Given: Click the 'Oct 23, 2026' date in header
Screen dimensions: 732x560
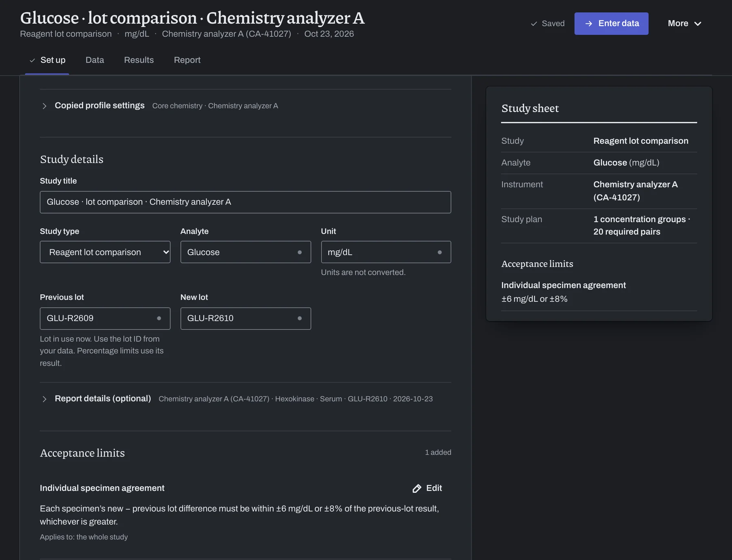Looking at the screenshot, I should (329, 34).
